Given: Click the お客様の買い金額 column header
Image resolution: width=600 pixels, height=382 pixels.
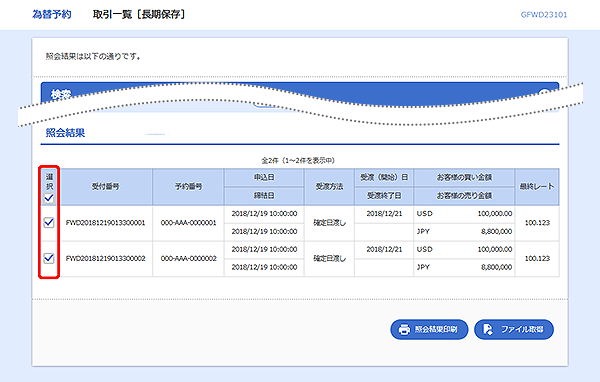Looking at the screenshot, I should pos(464,178).
